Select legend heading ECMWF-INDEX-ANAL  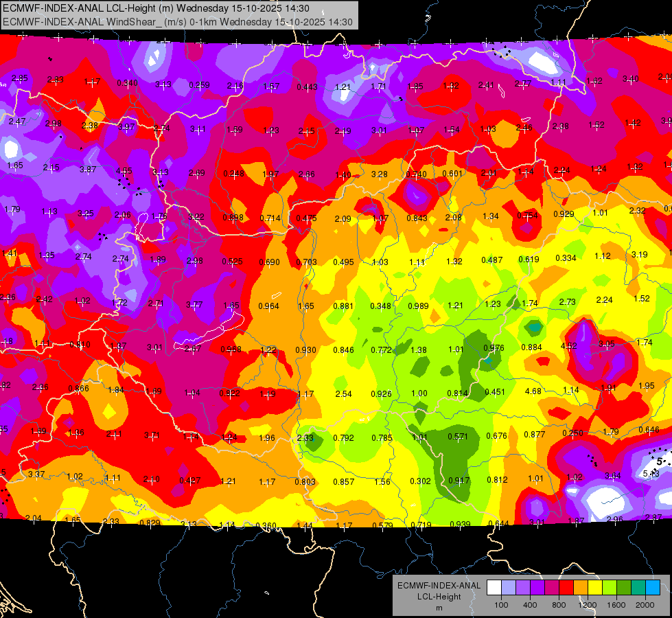(x=439, y=586)
